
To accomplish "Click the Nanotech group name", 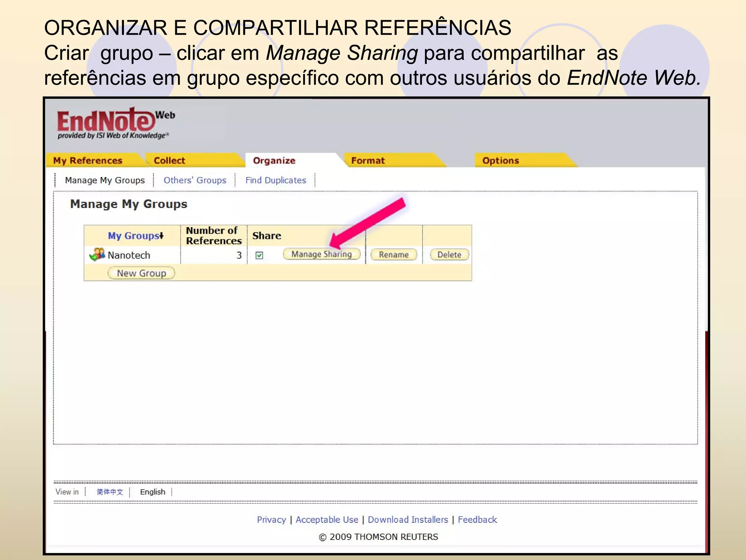I will click(x=129, y=255).
